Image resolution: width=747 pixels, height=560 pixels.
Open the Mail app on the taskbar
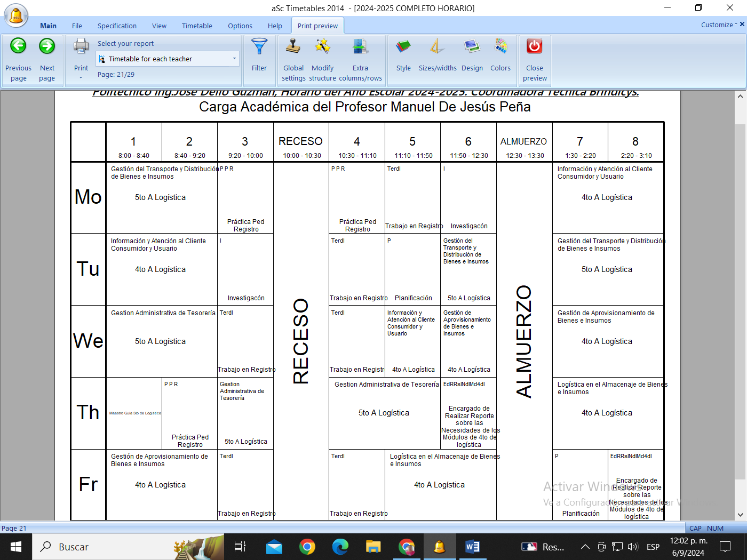pos(274,547)
